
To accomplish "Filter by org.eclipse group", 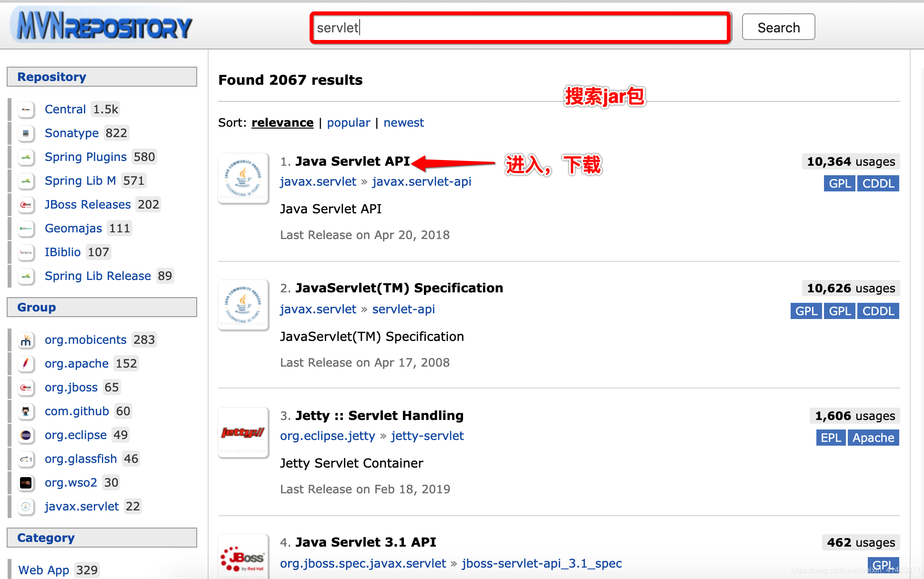I will pos(76,435).
